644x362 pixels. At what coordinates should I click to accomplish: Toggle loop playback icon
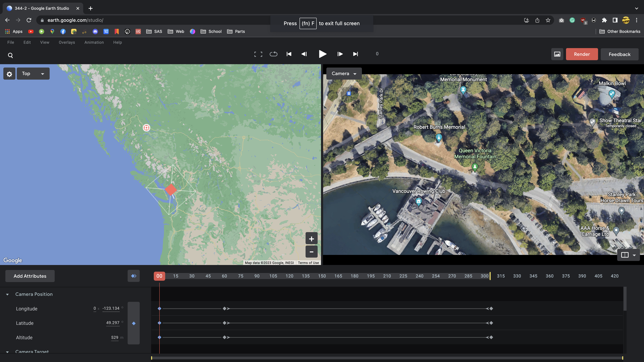coord(274,54)
